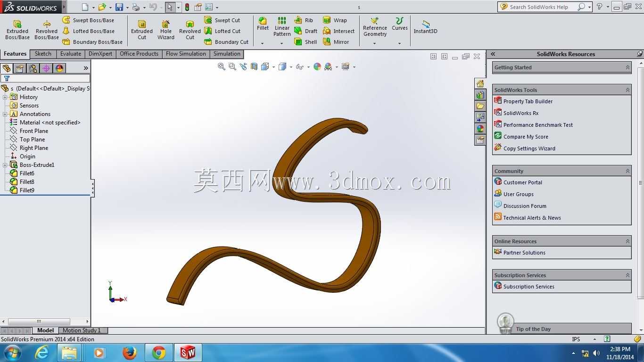Click the Reference Geometry icon

pos(375,27)
